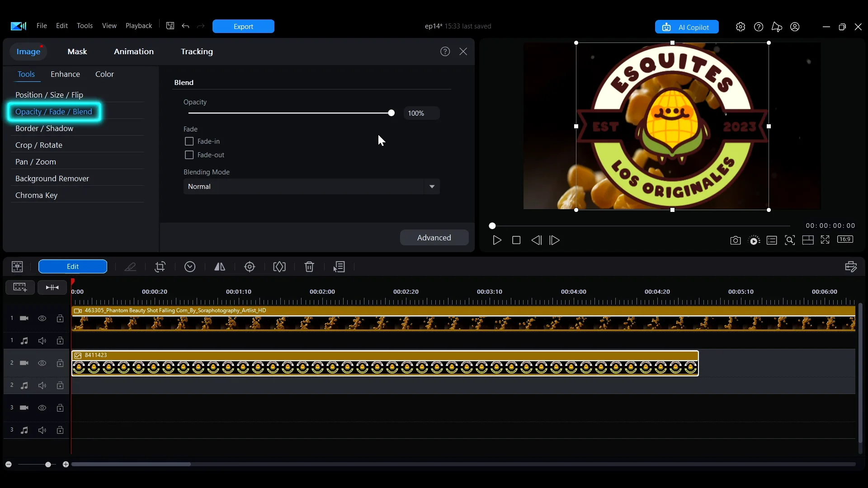Screen dimensions: 868x488
Task: Enable the Fade-in checkbox
Action: (189, 141)
